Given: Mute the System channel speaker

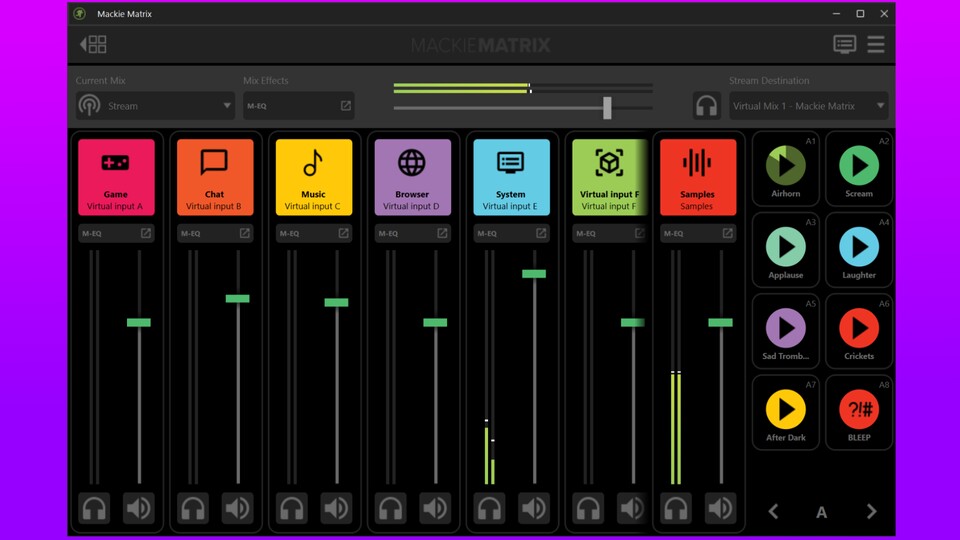Looking at the screenshot, I should [534, 508].
